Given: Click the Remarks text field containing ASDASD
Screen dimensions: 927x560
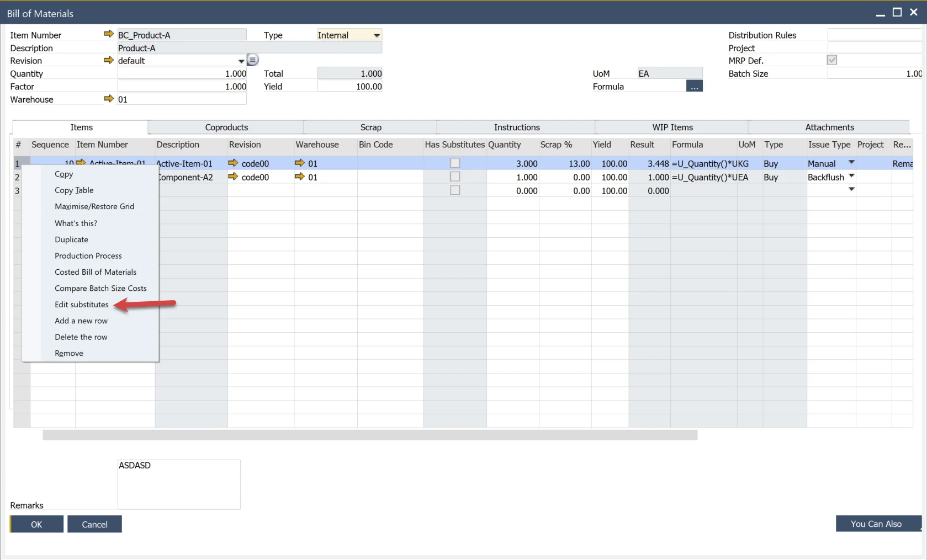Looking at the screenshot, I should click(179, 484).
